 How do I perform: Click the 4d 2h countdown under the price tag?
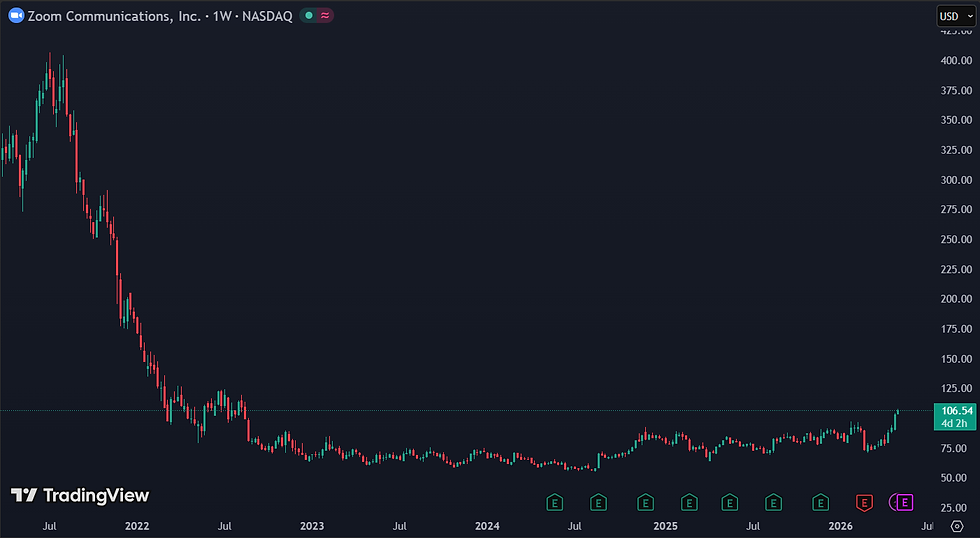click(954, 423)
